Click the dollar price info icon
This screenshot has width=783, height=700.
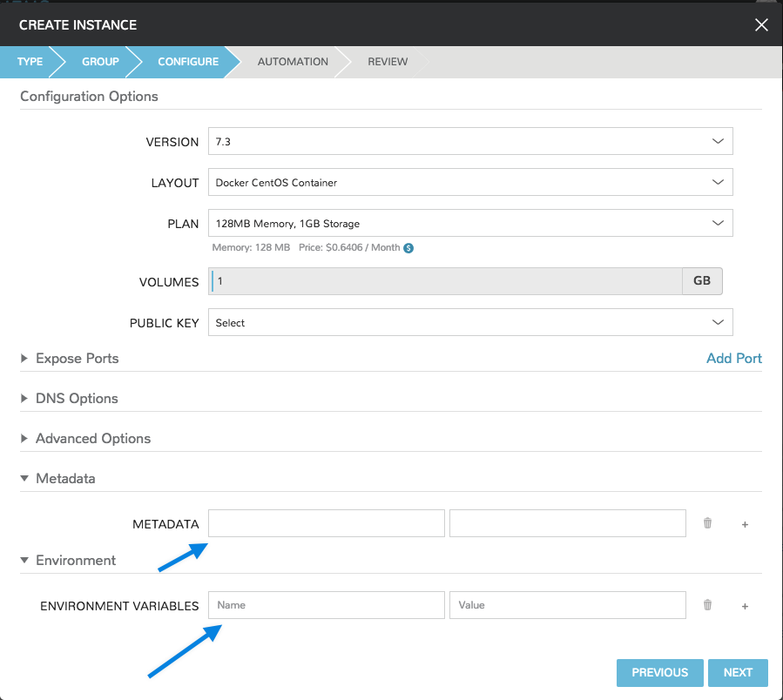point(409,247)
